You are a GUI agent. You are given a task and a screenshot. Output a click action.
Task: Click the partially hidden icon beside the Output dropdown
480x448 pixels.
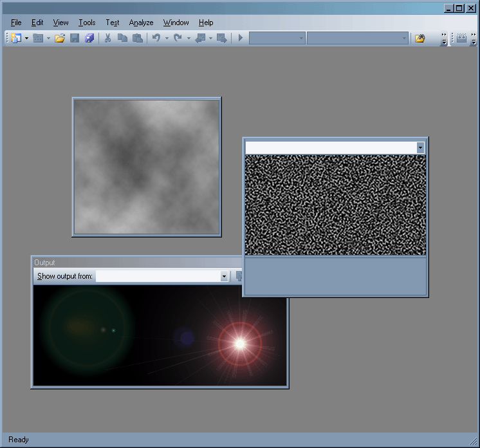pos(239,276)
